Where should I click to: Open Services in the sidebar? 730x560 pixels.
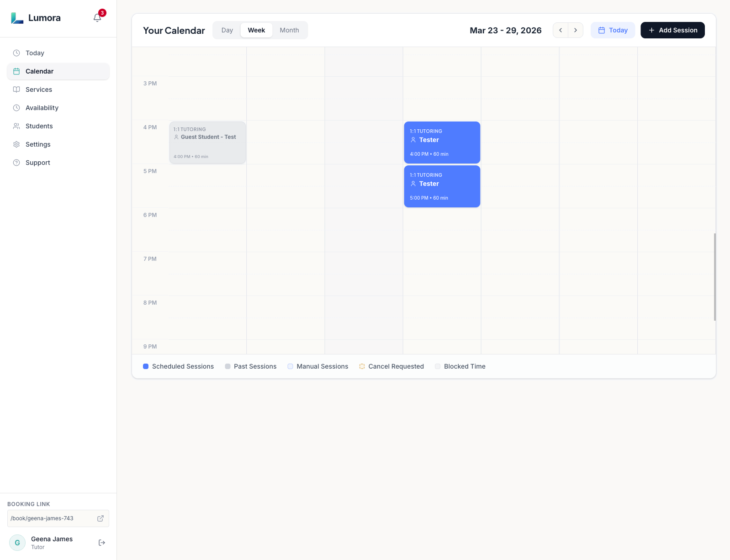(58, 90)
